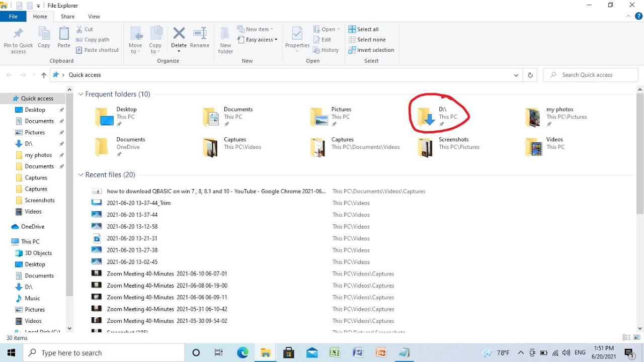Open Excel from the taskbar
644x362 pixels.
tap(335, 352)
